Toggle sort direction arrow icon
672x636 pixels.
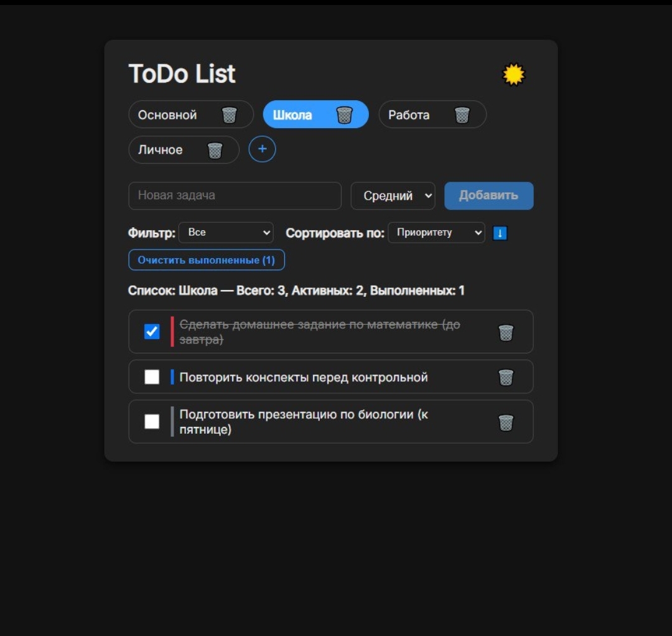500,233
